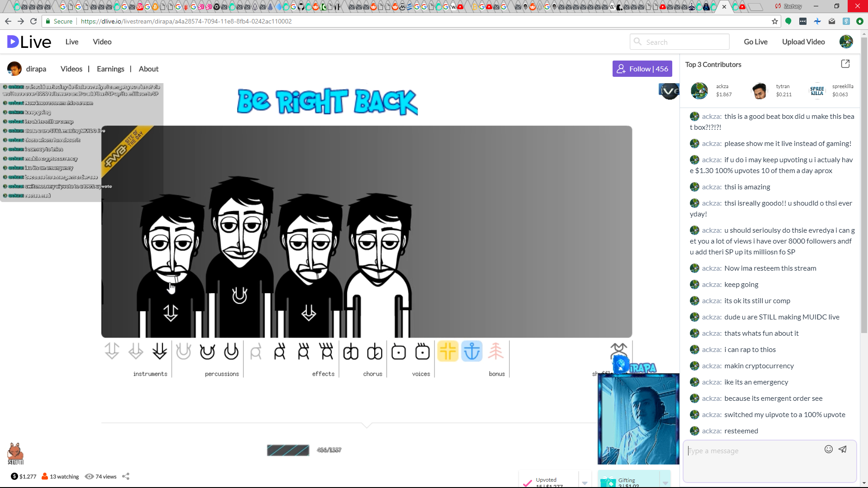Toggle the Upvoted checkmark button
Viewport: 868px width, 488px height.
coord(527,483)
